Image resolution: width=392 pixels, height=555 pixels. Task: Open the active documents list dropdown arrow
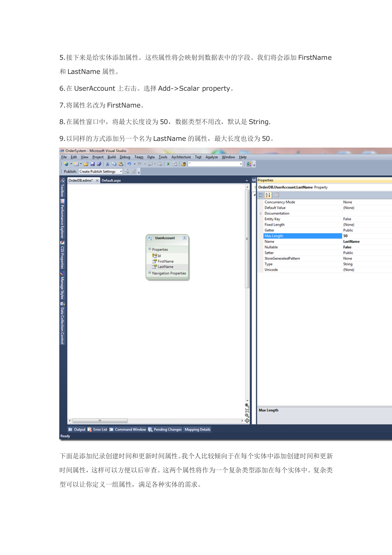coord(247,181)
